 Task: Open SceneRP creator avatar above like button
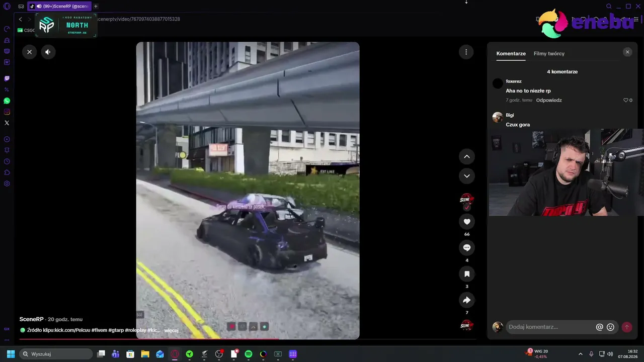[x=467, y=201]
